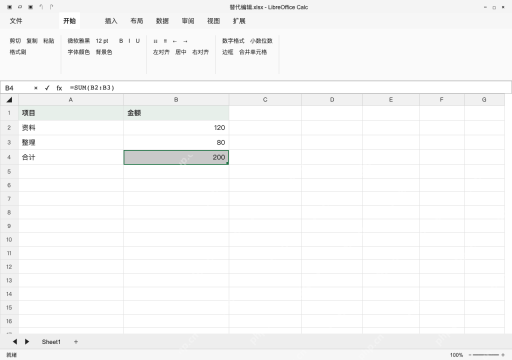512x360 pixels.
Task: Add a new sheet with the plus icon
Action: click(x=76, y=342)
